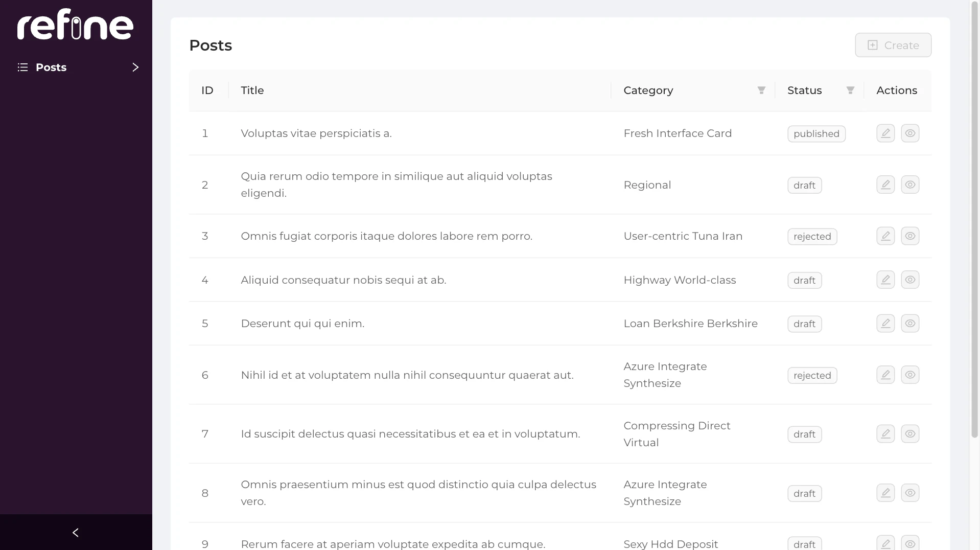This screenshot has width=980, height=550.
Task: Open the Category column filter dropdown
Action: [761, 90]
